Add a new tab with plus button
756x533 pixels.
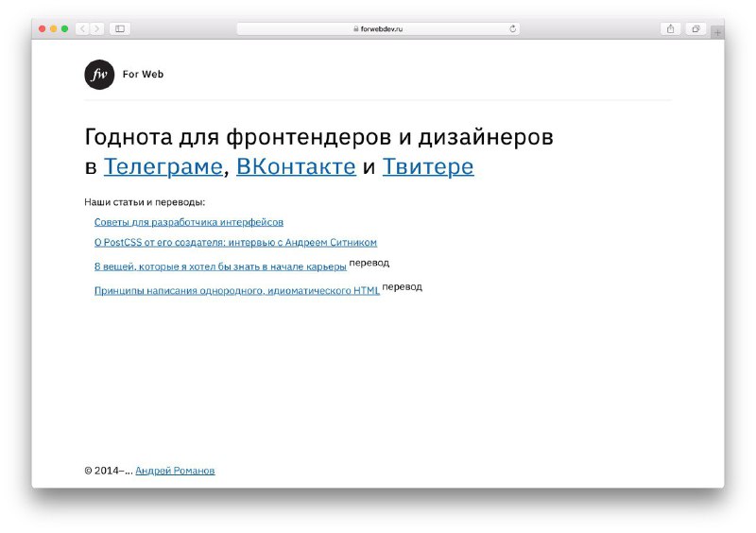click(717, 32)
